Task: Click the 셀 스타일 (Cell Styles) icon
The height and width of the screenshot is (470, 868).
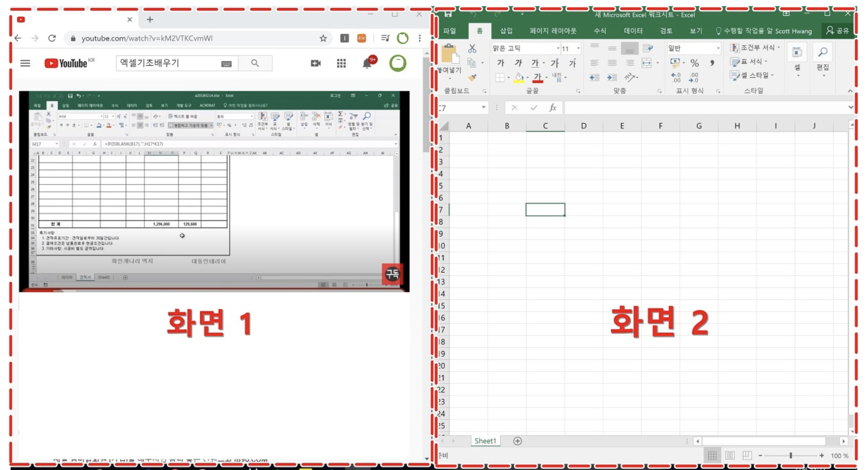Action: click(x=751, y=74)
